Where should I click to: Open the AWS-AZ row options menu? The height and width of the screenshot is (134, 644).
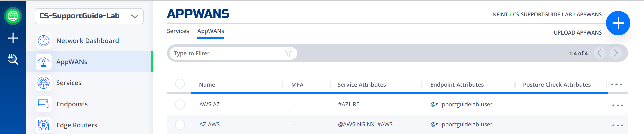(618, 105)
